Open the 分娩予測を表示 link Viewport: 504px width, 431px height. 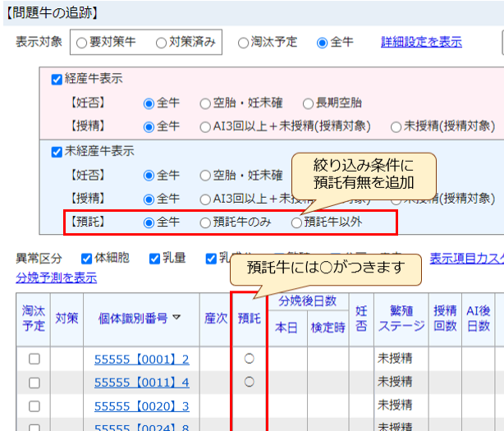57,277
